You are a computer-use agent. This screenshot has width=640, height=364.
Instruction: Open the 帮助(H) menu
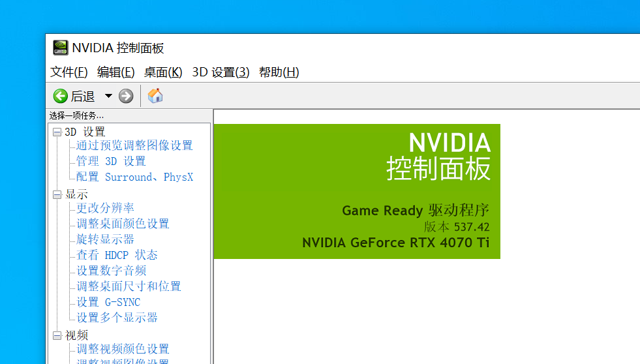[279, 72]
